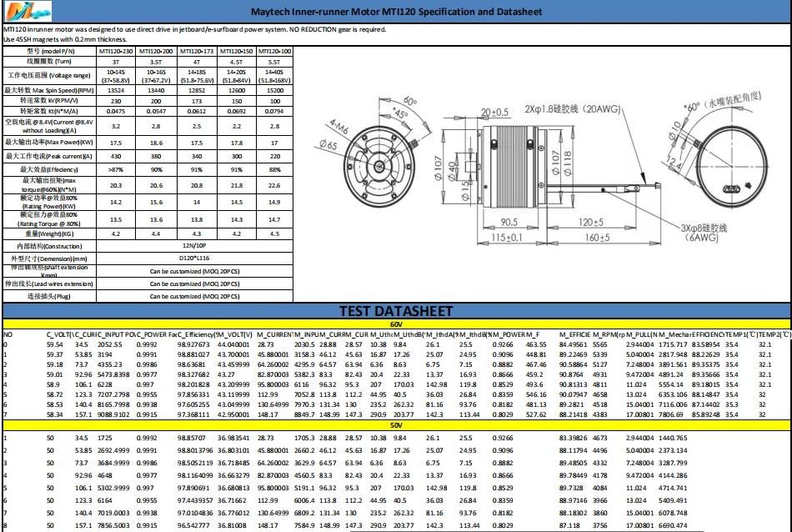The image size is (792, 532).
Task: Click the '0.0794' Kt cell
Action: pyautogui.click(x=275, y=111)
